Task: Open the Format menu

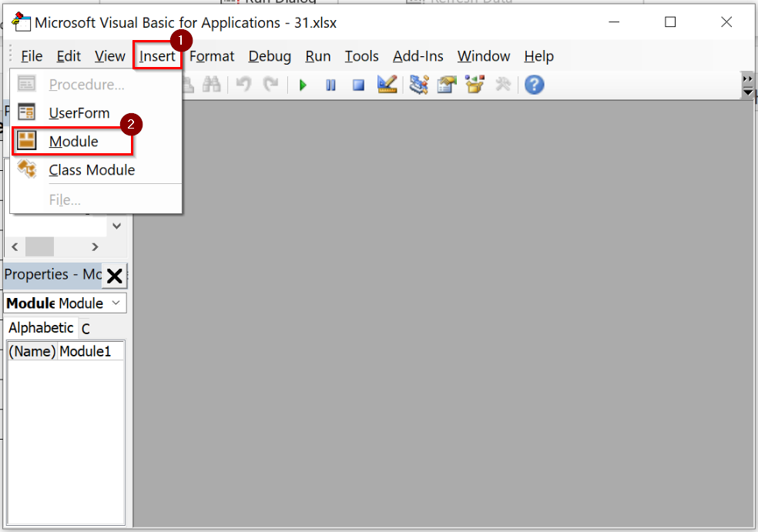Action: [212, 56]
